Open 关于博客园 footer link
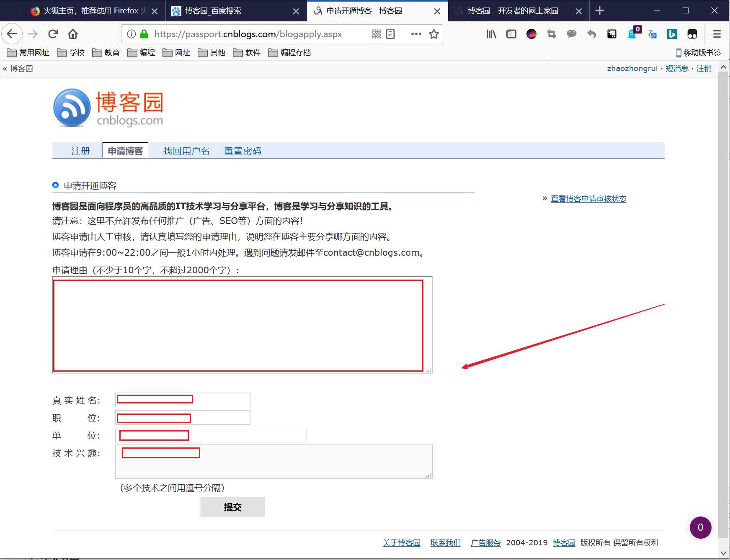The image size is (730, 560). click(402, 543)
